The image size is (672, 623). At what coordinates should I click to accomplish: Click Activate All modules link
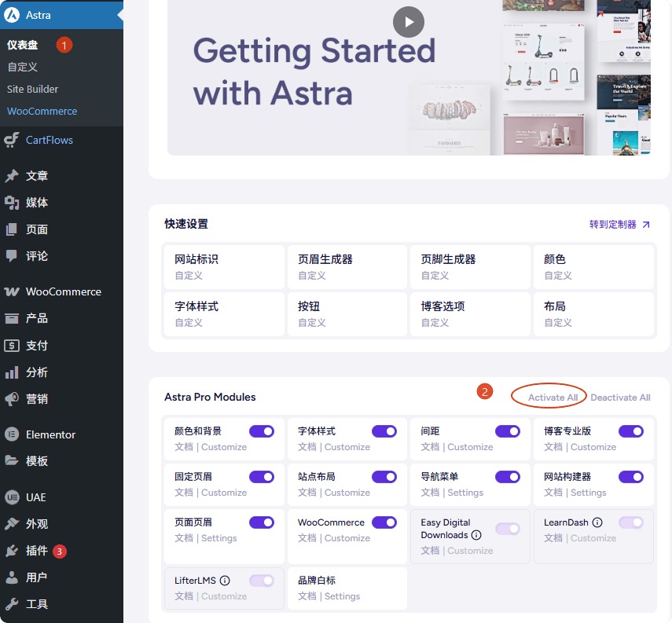[553, 398]
